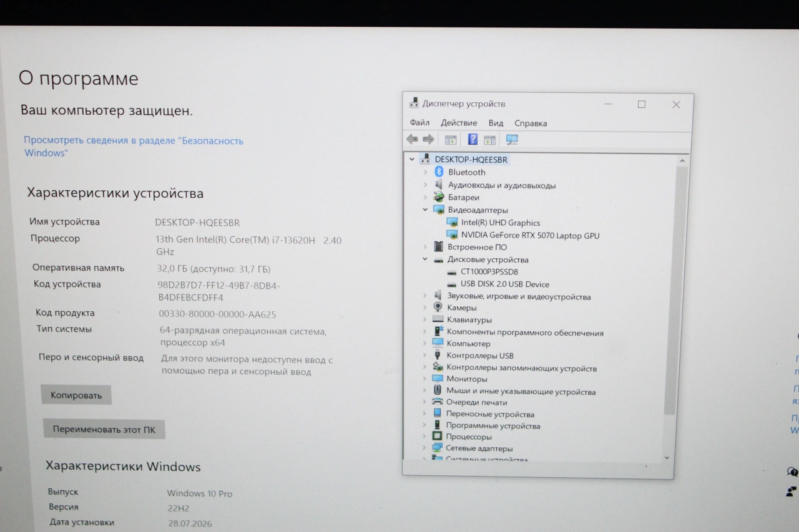799x532 pixels.
Task: Expand Компоненты программного обеспечения node
Action: [x=424, y=331]
